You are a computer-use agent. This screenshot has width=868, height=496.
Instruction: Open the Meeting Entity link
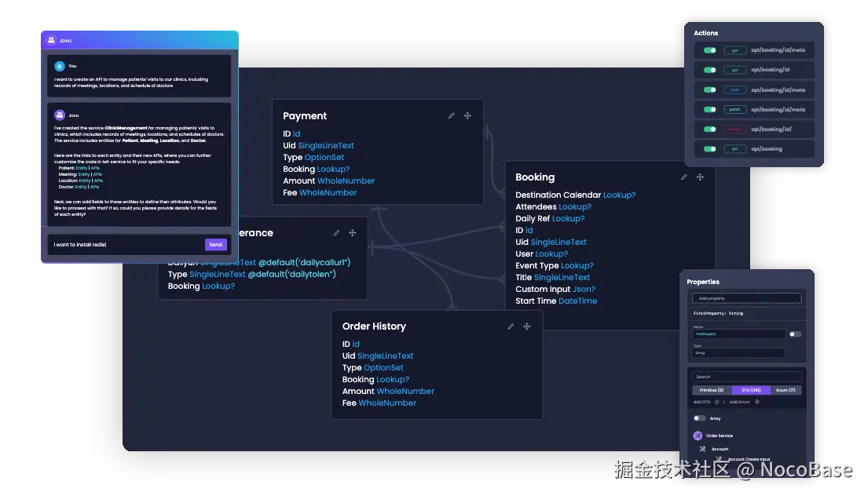(x=83, y=174)
